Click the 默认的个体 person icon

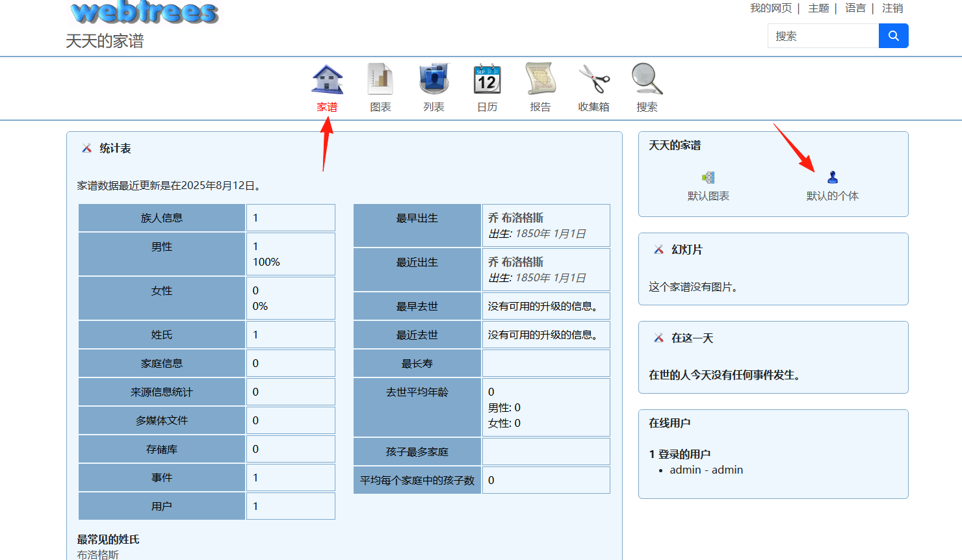pyautogui.click(x=833, y=177)
